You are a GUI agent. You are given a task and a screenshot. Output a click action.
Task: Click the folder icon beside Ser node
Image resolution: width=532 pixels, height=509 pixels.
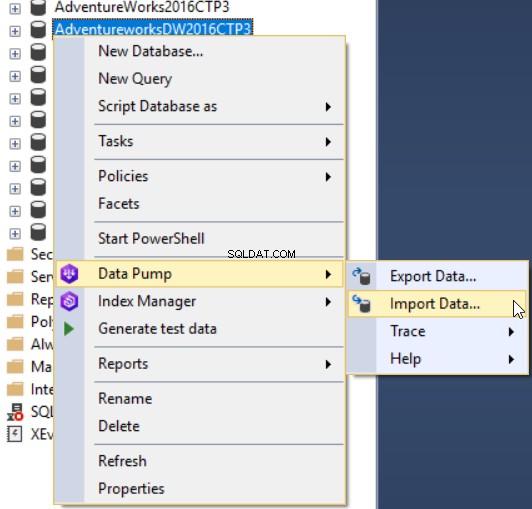click(15, 276)
